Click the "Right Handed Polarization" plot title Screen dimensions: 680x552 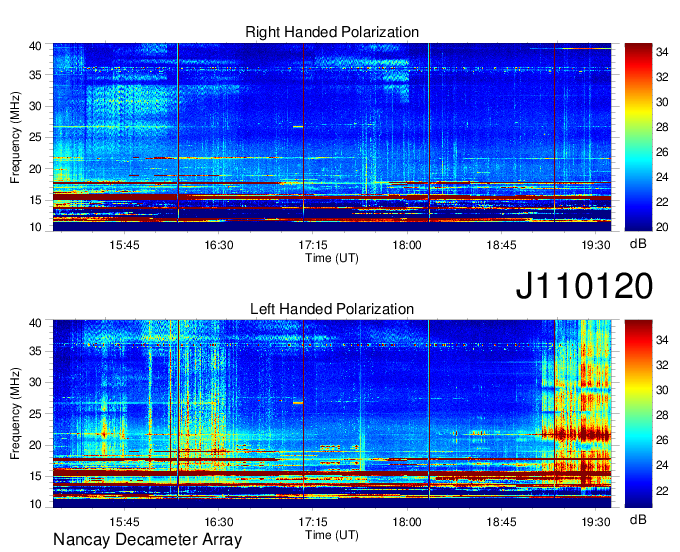(x=332, y=32)
